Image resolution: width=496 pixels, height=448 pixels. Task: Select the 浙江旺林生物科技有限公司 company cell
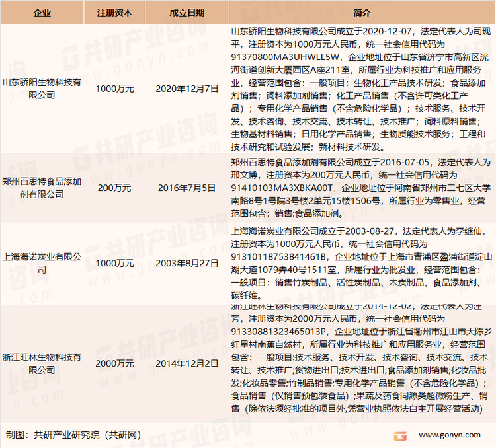click(42, 363)
